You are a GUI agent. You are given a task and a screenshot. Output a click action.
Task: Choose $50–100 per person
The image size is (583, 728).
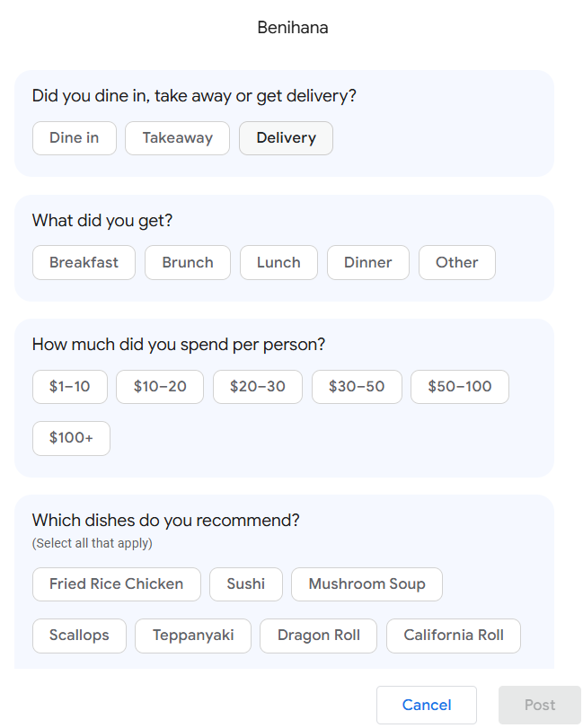[460, 387]
